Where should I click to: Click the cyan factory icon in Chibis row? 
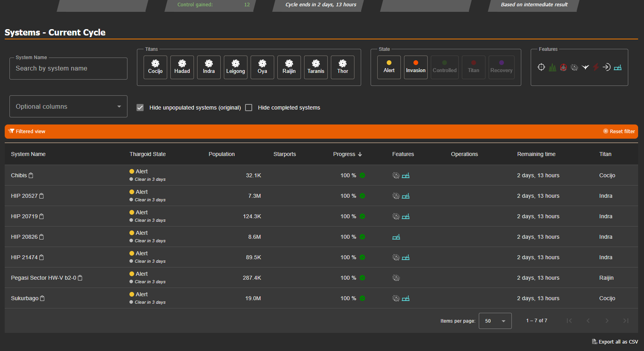click(x=406, y=175)
